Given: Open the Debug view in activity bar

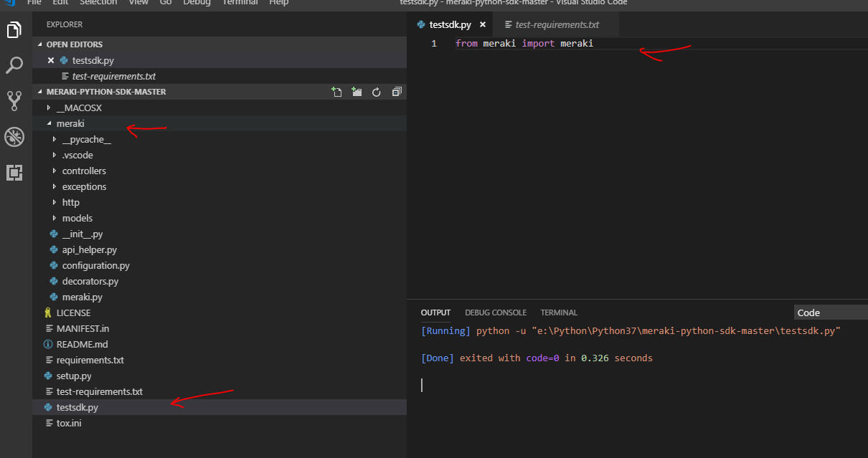Looking at the screenshot, I should pos(14,136).
